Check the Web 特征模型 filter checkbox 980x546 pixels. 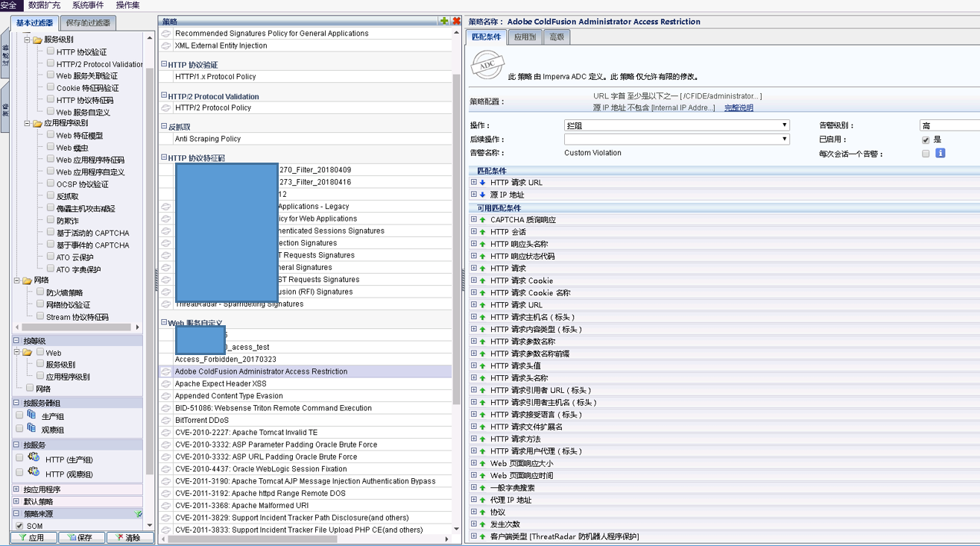coord(51,135)
